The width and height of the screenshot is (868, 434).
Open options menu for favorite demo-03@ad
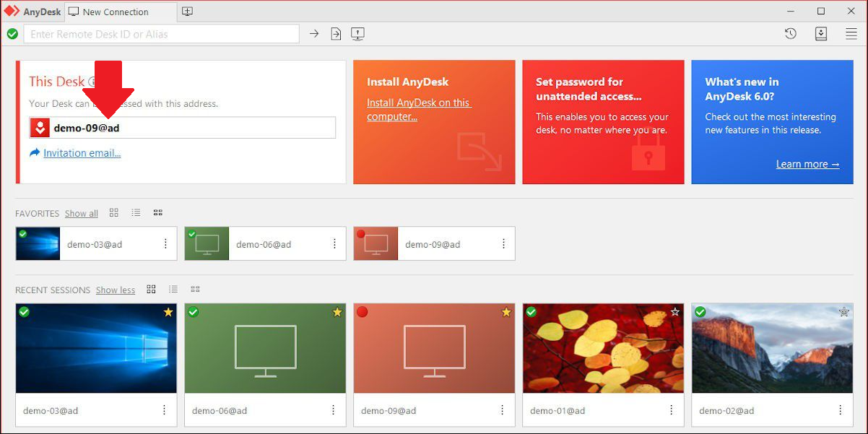(165, 244)
